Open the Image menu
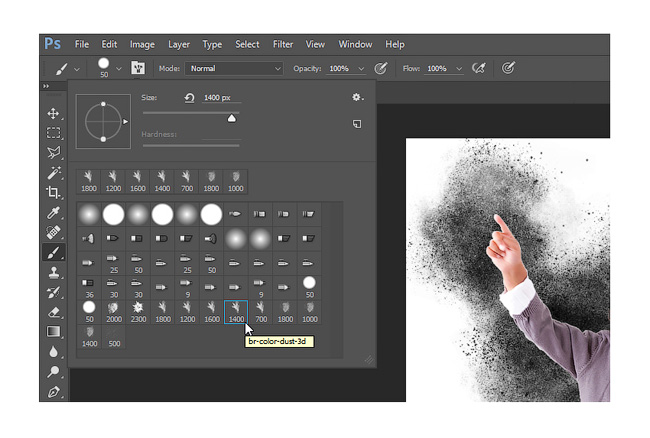 click(x=142, y=44)
